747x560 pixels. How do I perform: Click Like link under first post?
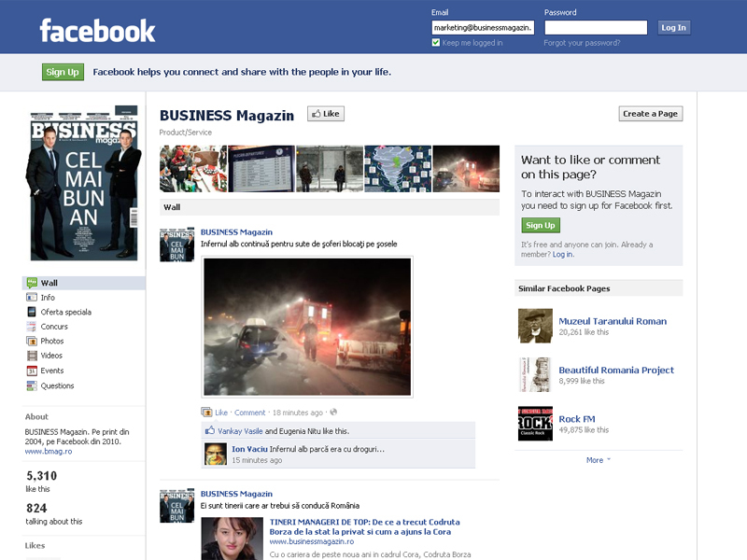pos(221,413)
